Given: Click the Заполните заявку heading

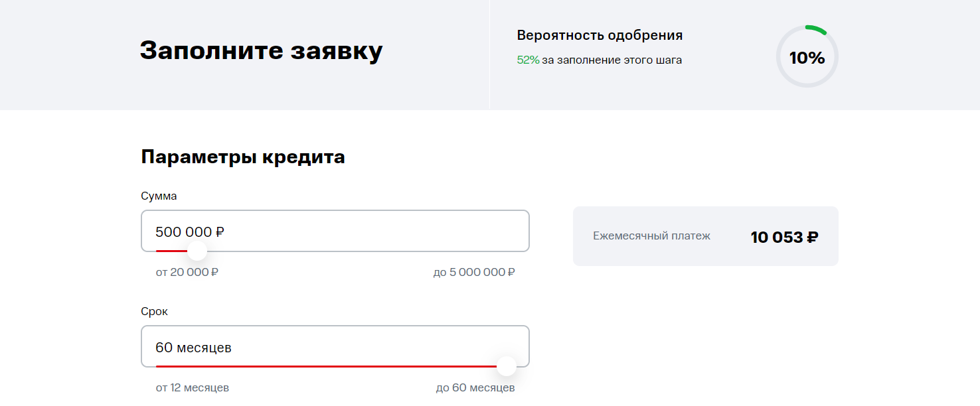Looking at the screenshot, I should 261,51.
